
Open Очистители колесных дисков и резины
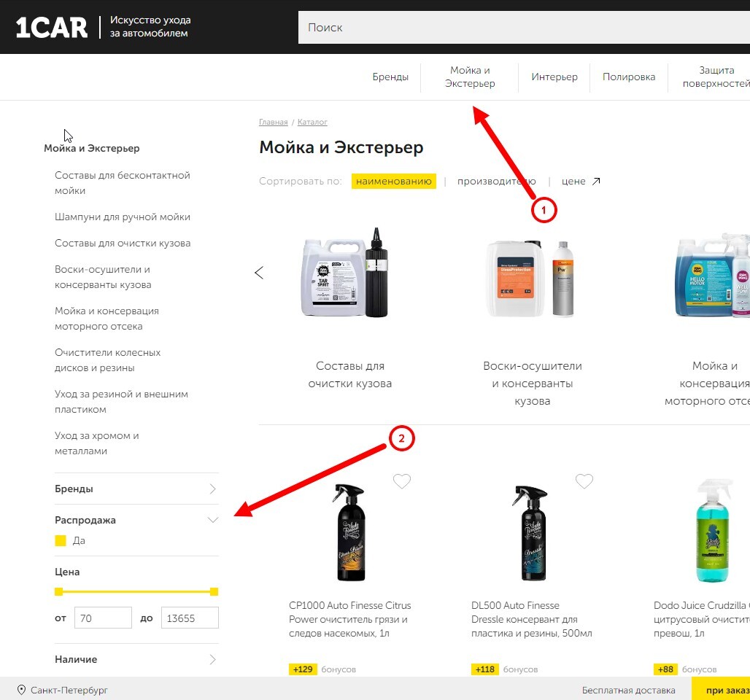[x=108, y=360]
